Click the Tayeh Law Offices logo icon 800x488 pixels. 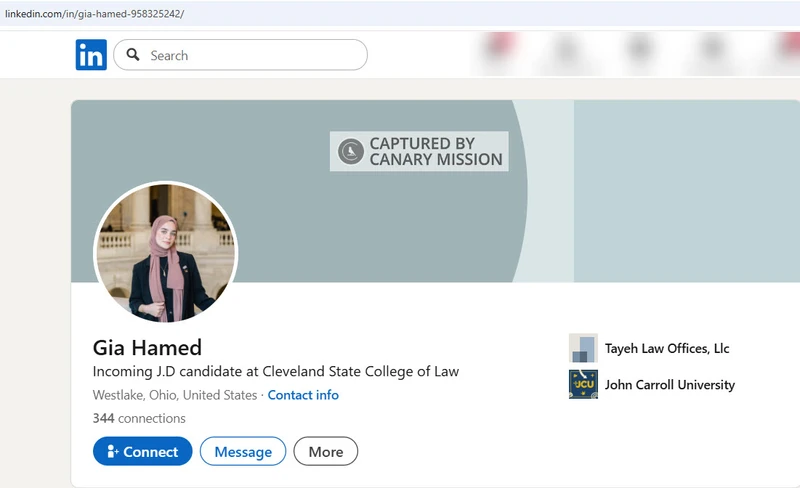(583, 348)
